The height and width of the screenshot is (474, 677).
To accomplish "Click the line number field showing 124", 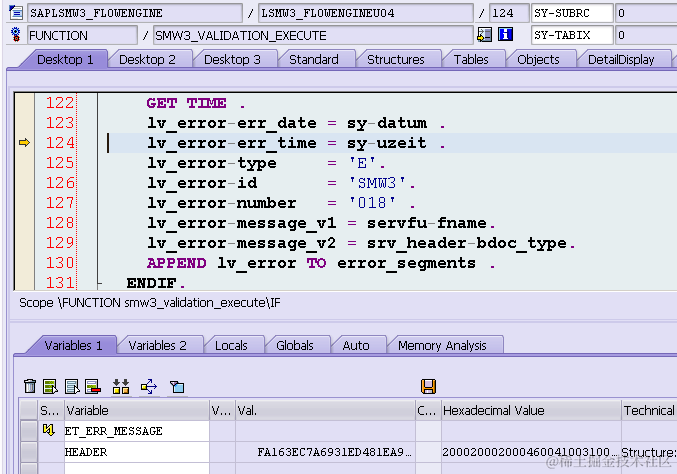I will click(509, 13).
